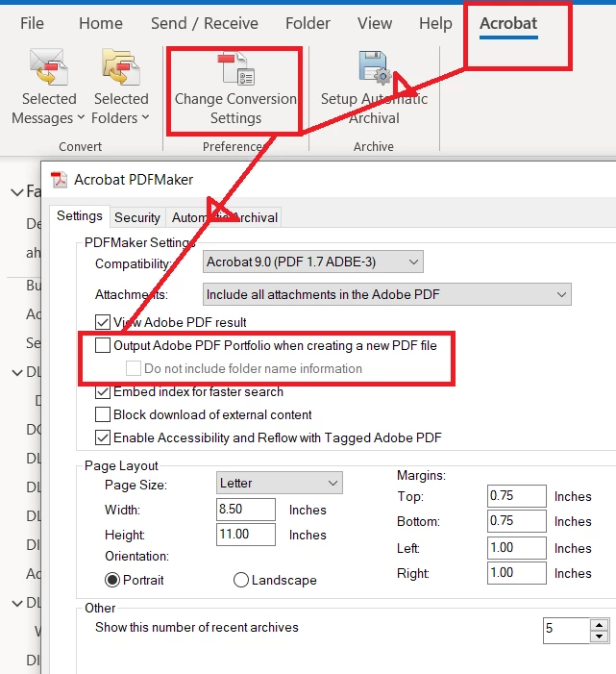The width and height of the screenshot is (616, 674).
Task: Expand Selected Folders dropdown arrow
Action: [x=145, y=117]
